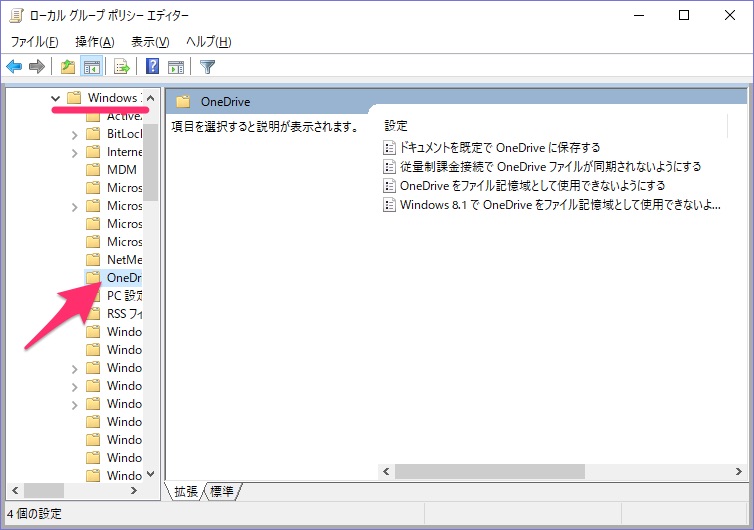Open help with the question mark icon

coord(152,66)
